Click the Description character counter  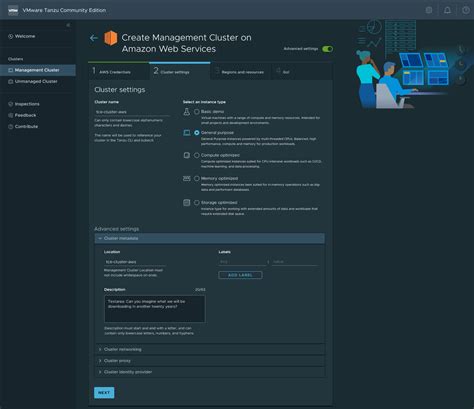200,290
